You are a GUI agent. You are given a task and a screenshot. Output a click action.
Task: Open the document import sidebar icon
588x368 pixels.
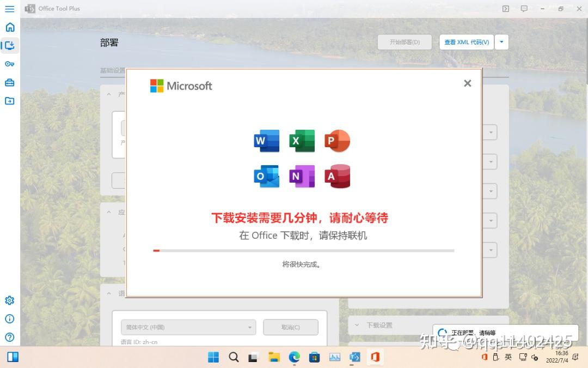click(x=9, y=100)
